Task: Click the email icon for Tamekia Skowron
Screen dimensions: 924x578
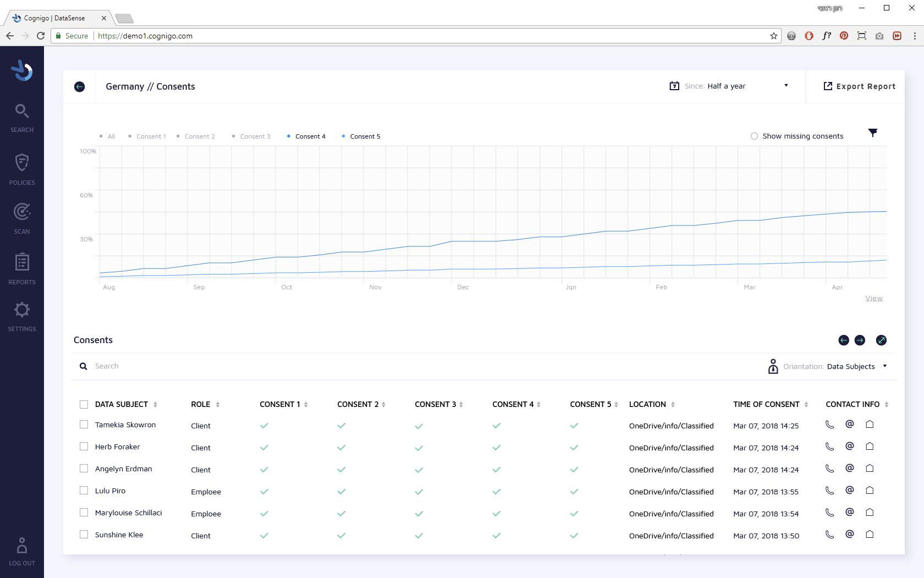Action: (850, 424)
